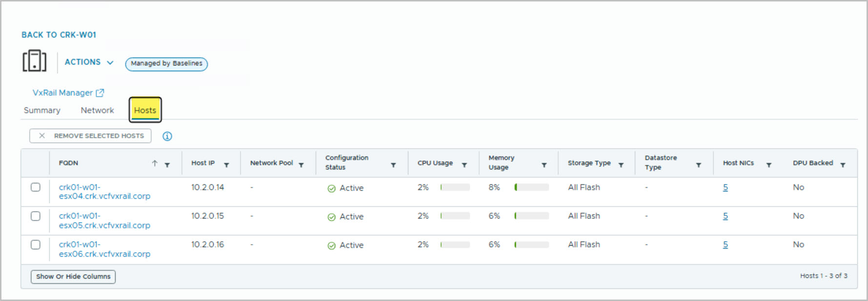The width and height of the screenshot is (868, 301).
Task: Click the Remove Selected Hosts button
Action: [x=90, y=136]
